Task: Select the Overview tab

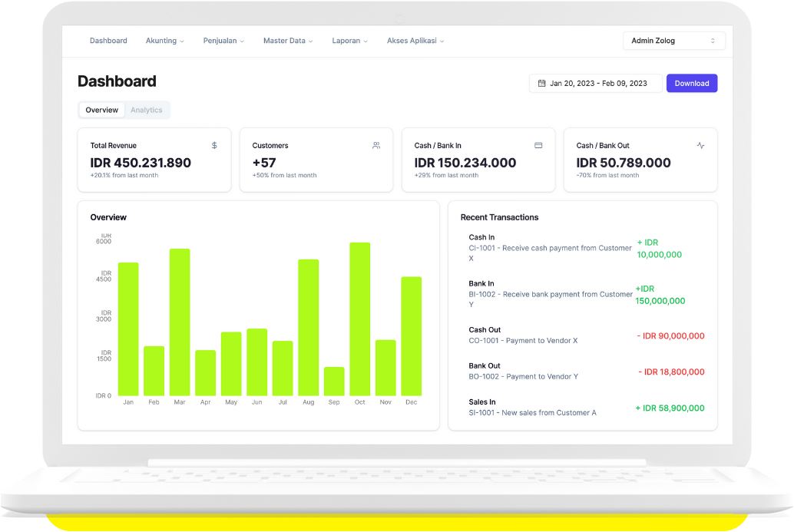Action: (x=102, y=110)
